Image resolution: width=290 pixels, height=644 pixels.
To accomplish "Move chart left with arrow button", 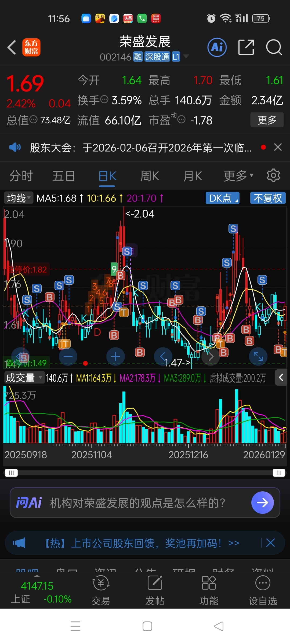I will click(x=163, y=357).
